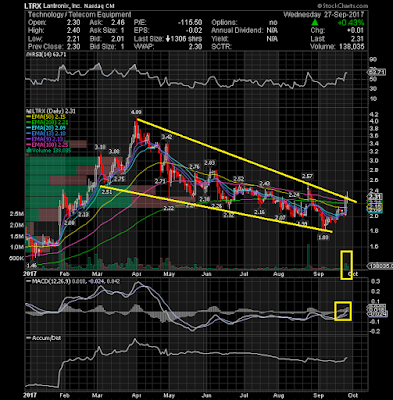Click the 90 RSI axis label
The height and width of the screenshot is (400, 393).
[373, 60]
